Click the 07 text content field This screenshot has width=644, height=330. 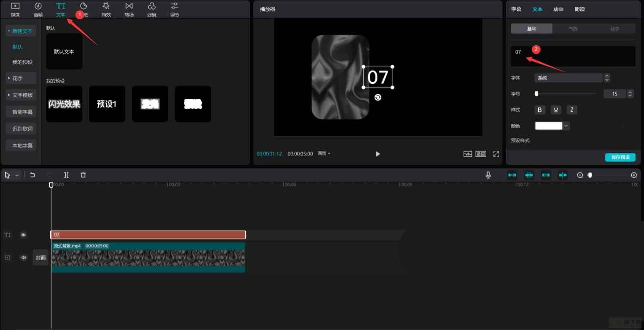[573, 56]
